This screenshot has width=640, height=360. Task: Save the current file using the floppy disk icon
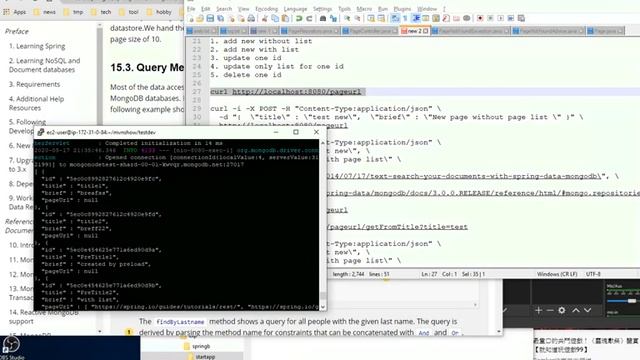(210, 18)
